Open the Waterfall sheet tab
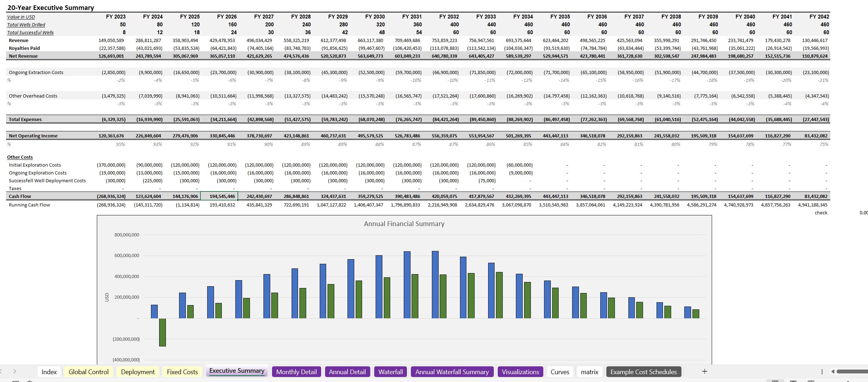 390,372
